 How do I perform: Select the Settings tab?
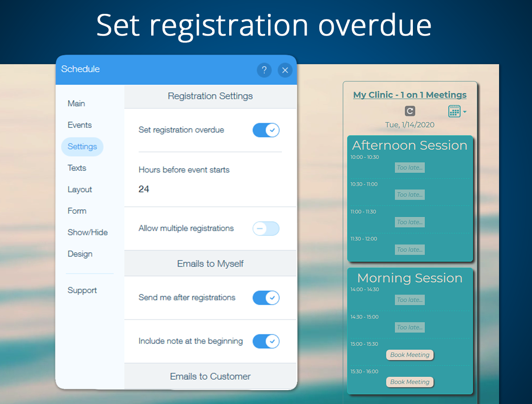click(x=82, y=147)
